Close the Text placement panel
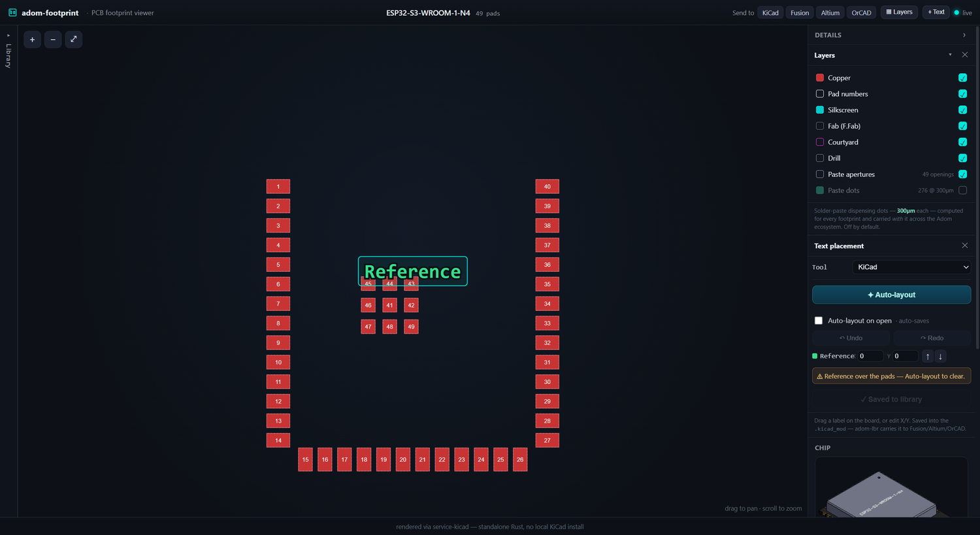The image size is (980, 535). tap(964, 246)
